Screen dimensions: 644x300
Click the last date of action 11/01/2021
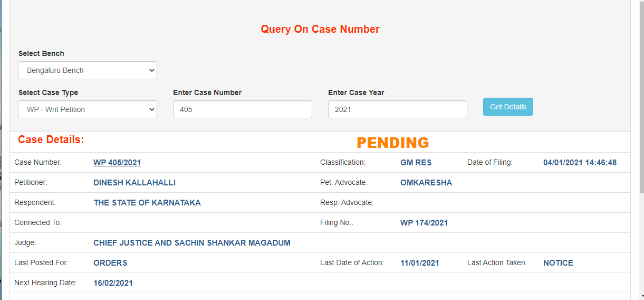pyautogui.click(x=420, y=263)
